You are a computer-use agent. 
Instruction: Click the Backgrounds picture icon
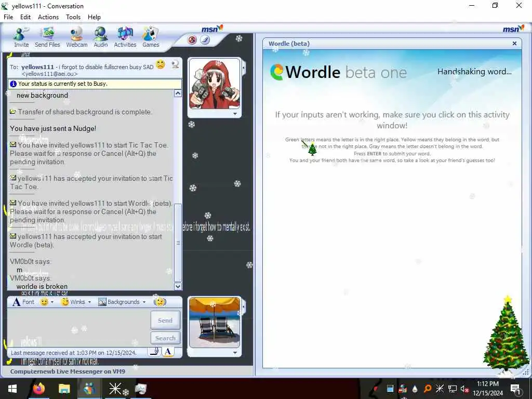coord(102,302)
